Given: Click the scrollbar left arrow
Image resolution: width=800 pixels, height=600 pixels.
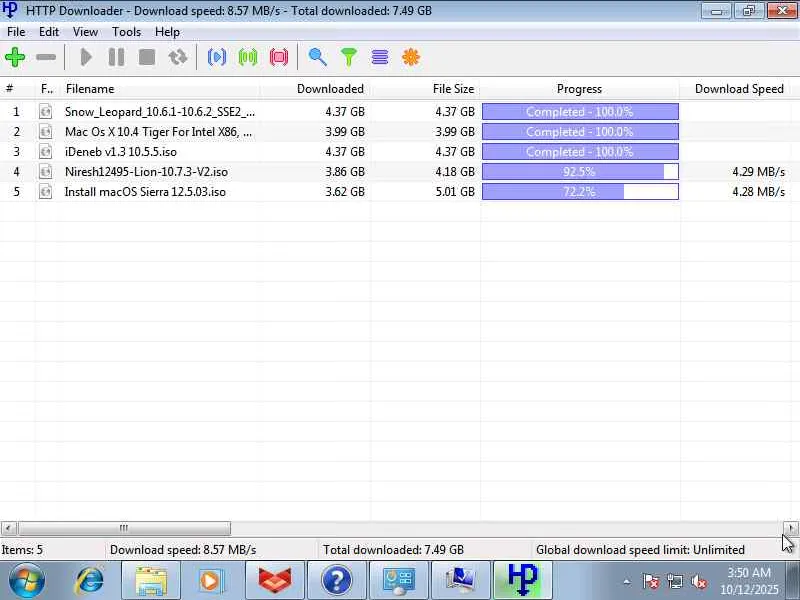Looking at the screenshot, I should pos(9,528).
